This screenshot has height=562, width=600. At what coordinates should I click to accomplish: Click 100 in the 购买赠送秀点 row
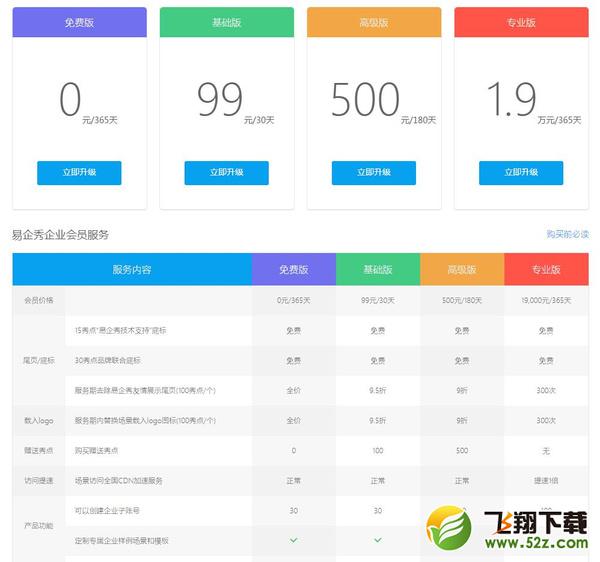pos(378,450)
